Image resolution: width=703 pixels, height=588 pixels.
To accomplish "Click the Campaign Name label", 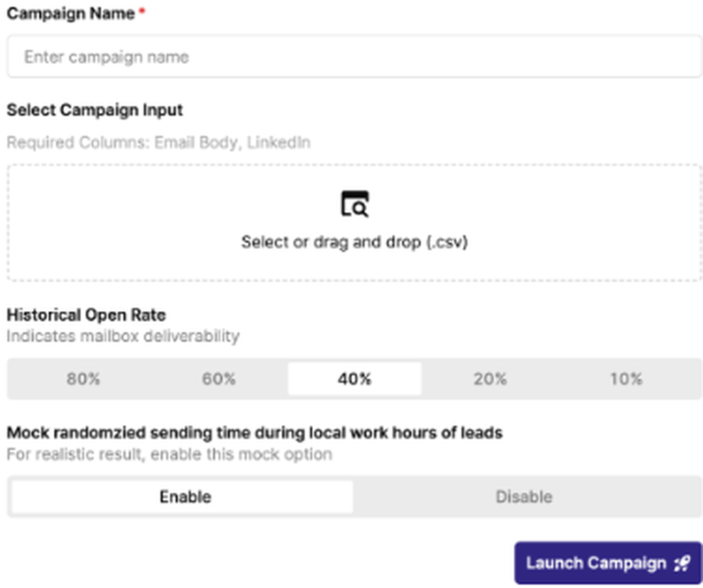I will tap(70, 13).
